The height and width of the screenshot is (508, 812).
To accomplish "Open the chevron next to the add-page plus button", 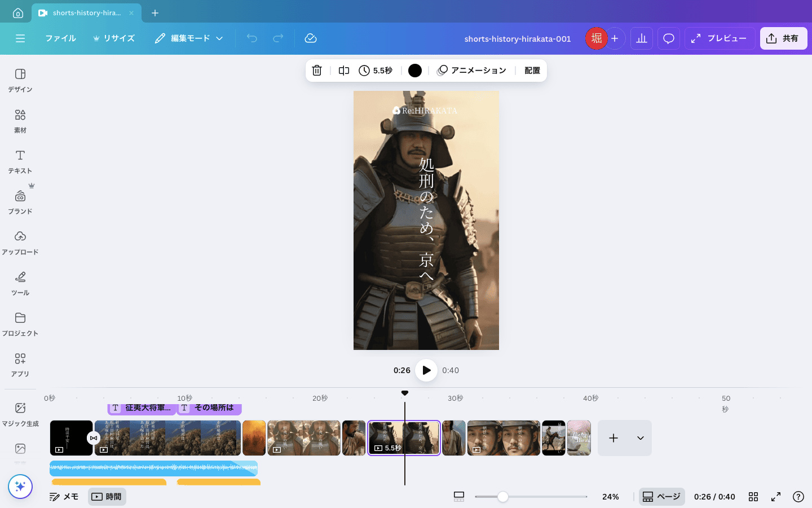I will [x=639, y=438].
